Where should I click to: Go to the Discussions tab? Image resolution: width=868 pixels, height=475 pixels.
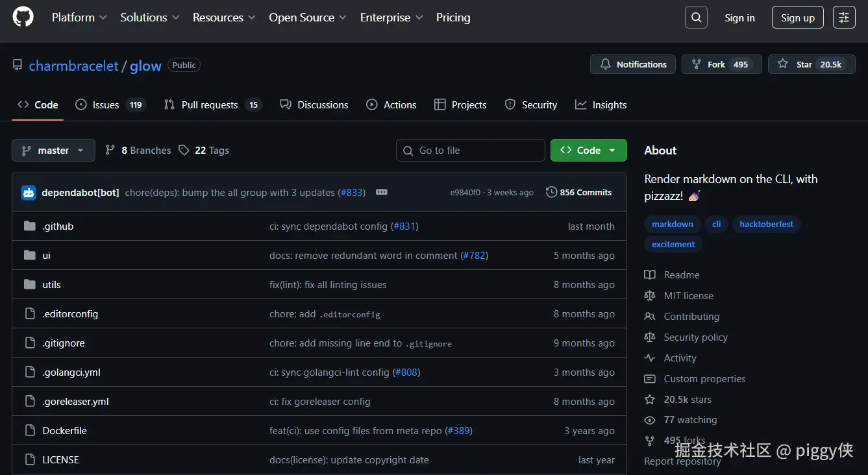coord(314,105)
